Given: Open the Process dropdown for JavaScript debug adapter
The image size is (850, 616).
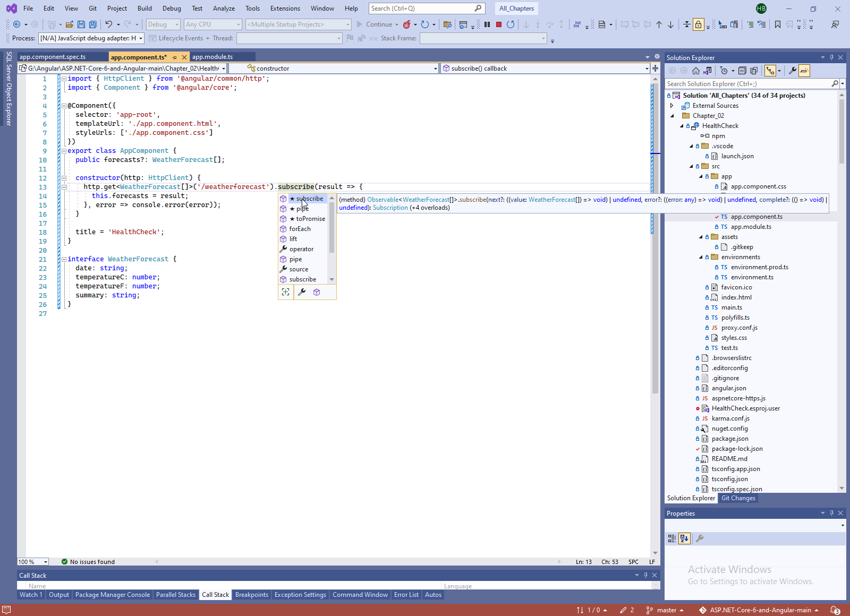Looking at the screenshot, I should [141, 38].
